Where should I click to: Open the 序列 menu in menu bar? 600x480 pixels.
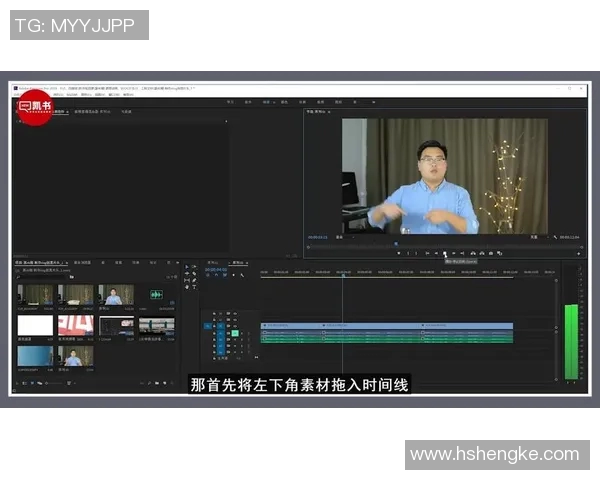(x=58, y=94)
